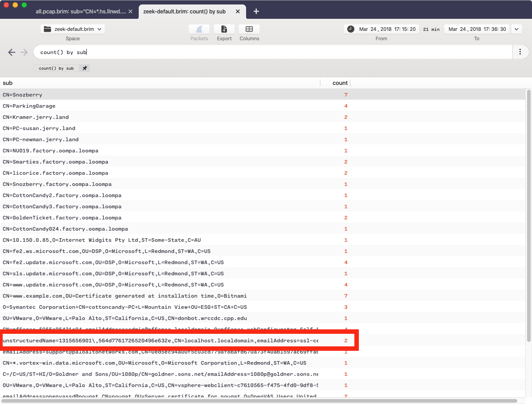The width and height of the screenshot is (532, 404).
Task: Switch to the all.pcap.brim tab
Action: coord(80,11)
